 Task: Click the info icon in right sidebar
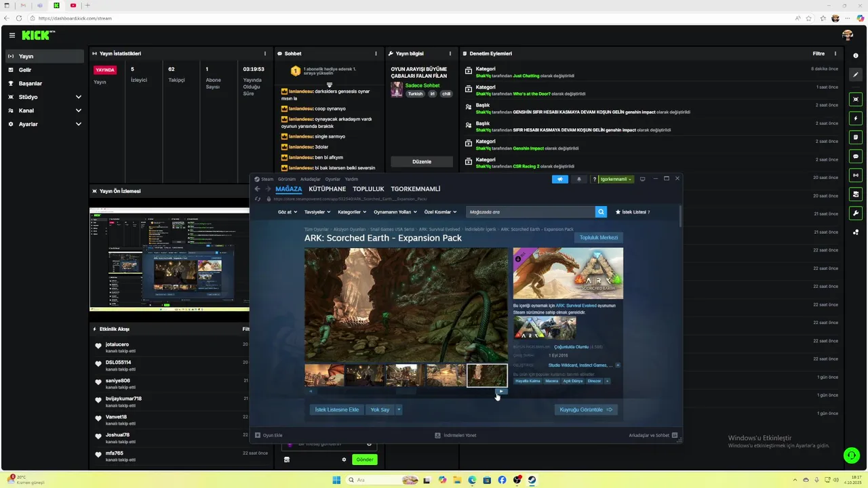click(x=856, y=56)
